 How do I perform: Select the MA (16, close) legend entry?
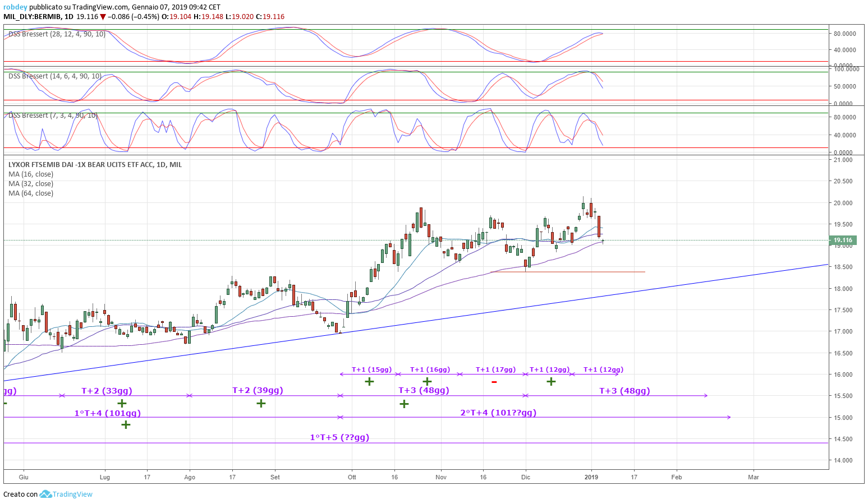point(31,174)
